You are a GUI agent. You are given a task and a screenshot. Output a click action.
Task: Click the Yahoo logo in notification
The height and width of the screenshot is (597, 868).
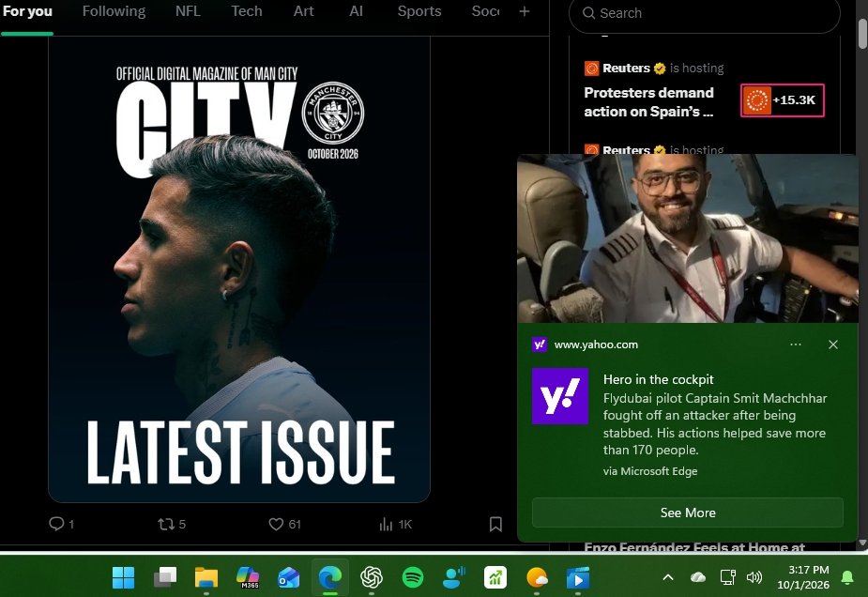[560, 396]
